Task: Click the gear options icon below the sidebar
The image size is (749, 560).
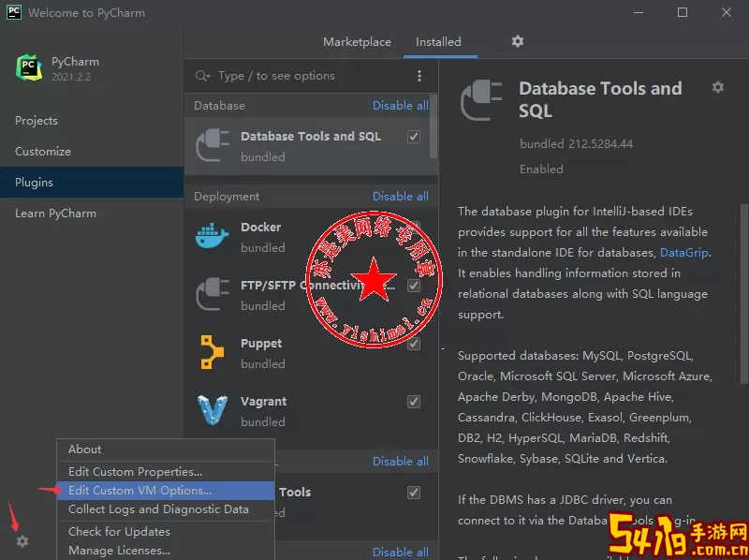Action: [22, 541]
